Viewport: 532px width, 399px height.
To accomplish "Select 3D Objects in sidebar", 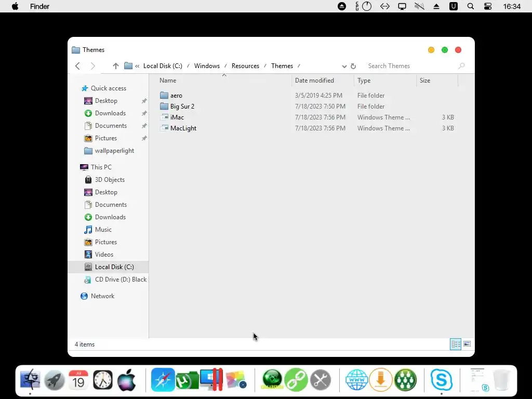I will [110, 179].
